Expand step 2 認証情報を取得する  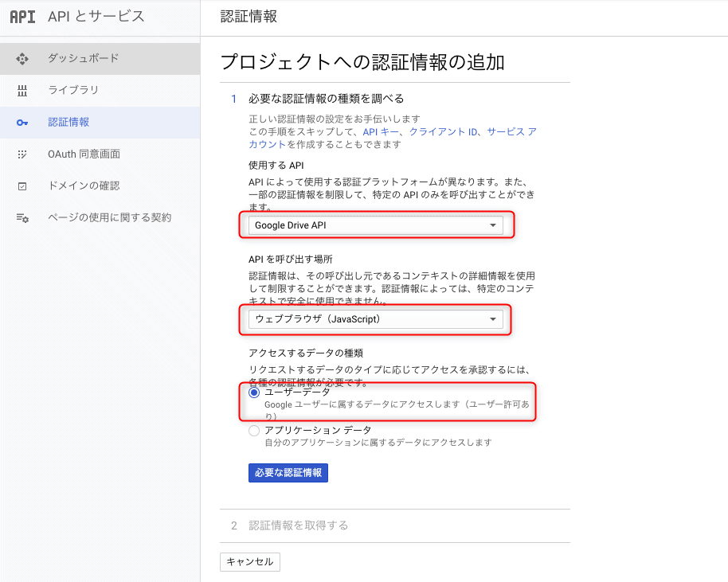coord(298,525)
